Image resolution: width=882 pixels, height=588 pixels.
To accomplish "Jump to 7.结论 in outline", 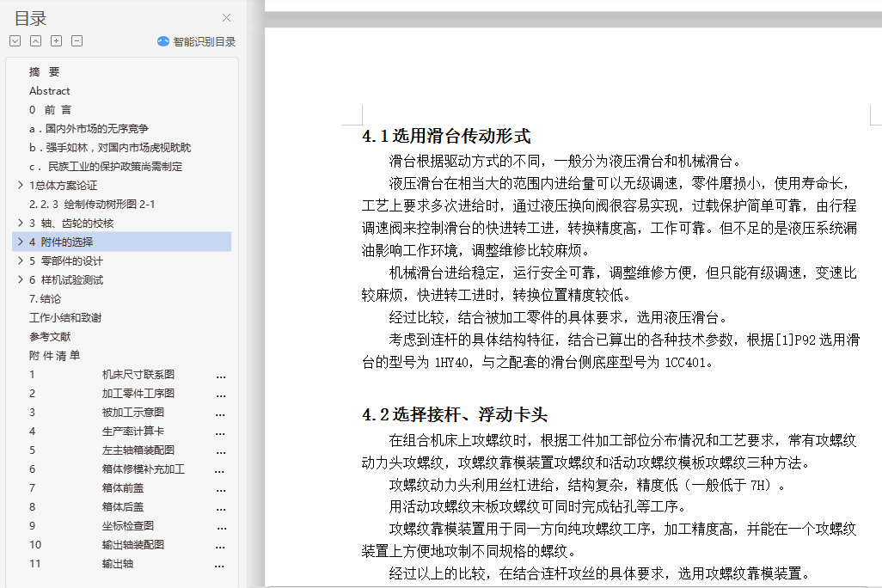I will (x=45, y=299).
